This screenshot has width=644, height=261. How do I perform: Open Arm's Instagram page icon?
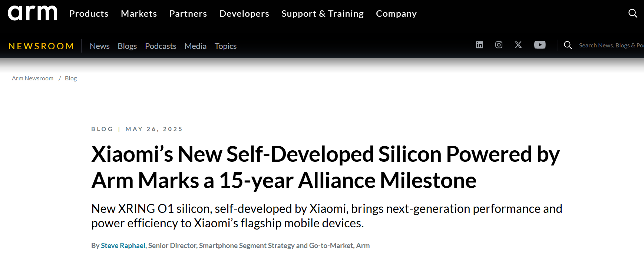click(x=499, y=45)
